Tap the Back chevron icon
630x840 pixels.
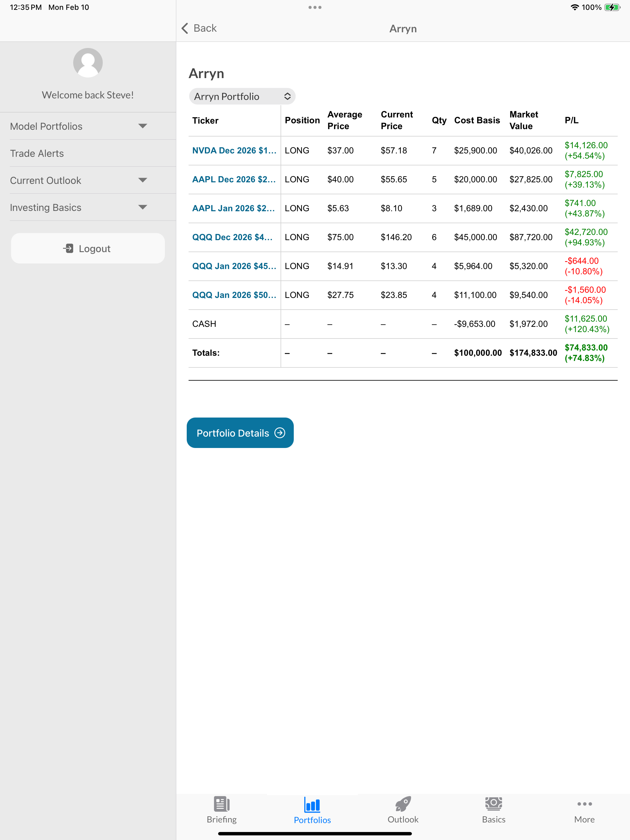[185, 28]
